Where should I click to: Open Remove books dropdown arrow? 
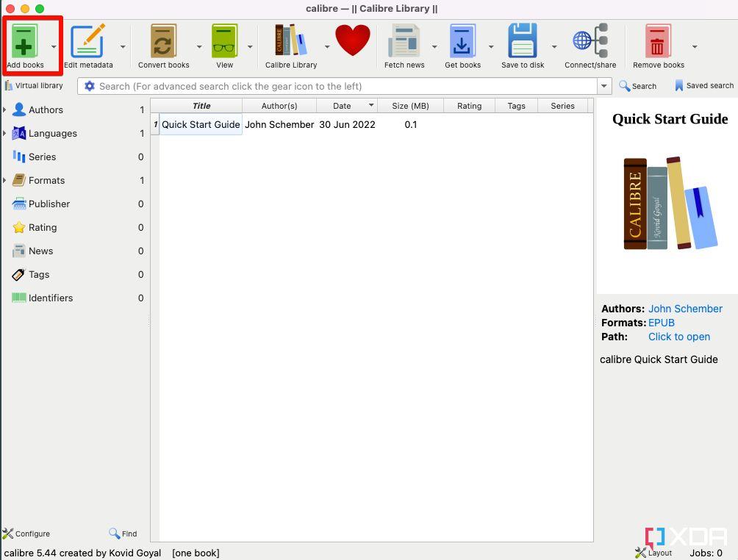(695, 46)
